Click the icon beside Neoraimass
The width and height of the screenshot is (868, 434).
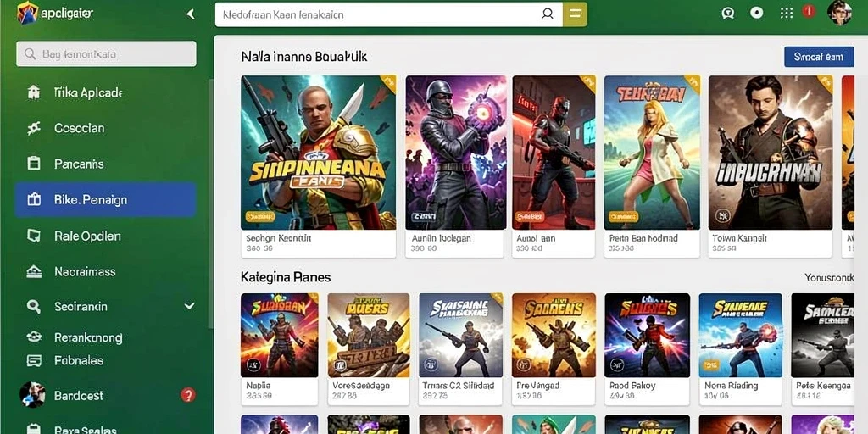point(34,272)
